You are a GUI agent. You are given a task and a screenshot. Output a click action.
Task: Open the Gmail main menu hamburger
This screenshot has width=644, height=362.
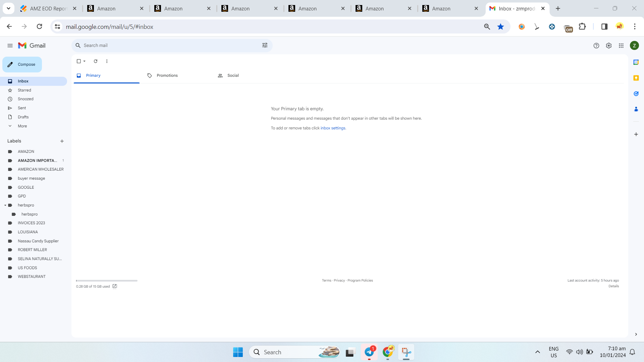pyautogui.click(x=10, y=46)
